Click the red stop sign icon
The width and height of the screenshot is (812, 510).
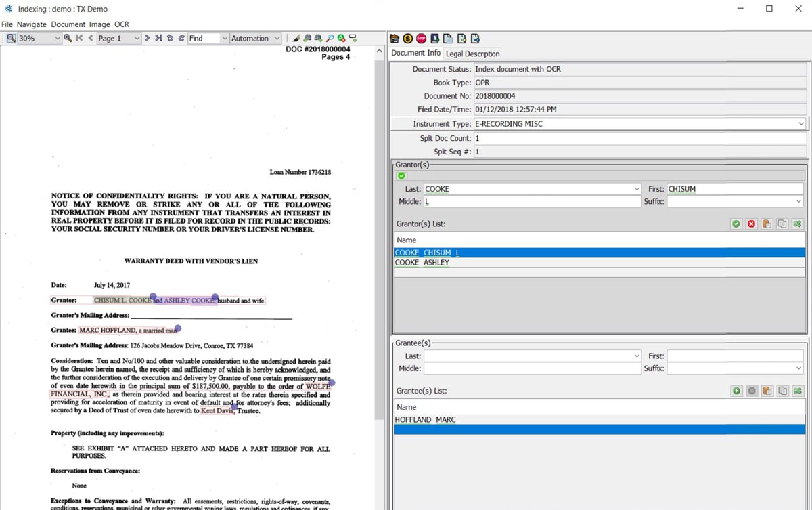(x=422, y=39)
